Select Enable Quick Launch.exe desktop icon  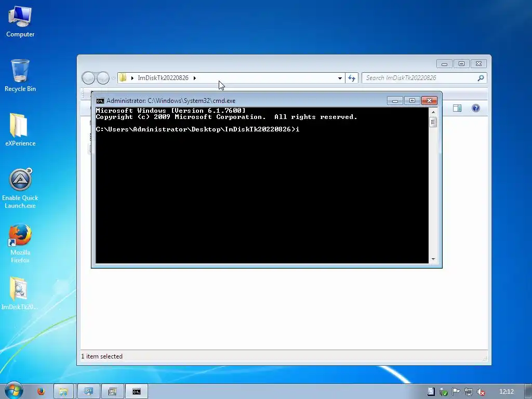coord(20,189)
